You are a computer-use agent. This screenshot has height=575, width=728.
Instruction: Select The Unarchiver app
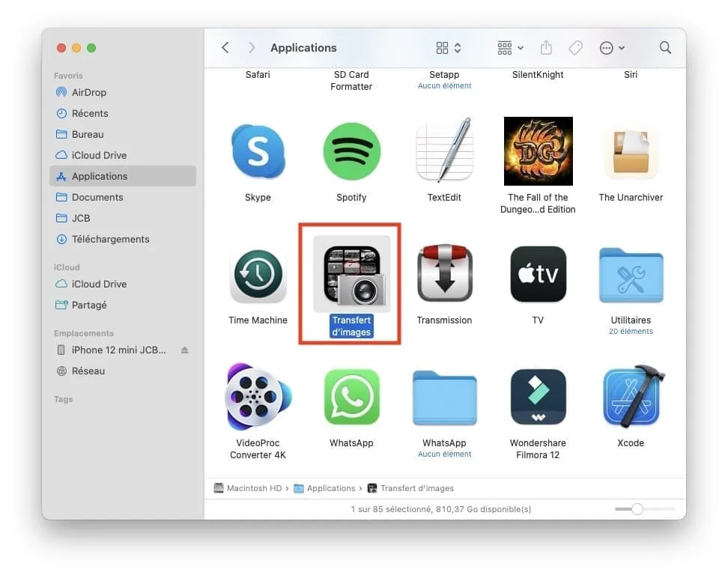pyautogui.click(x=631, y=150)
